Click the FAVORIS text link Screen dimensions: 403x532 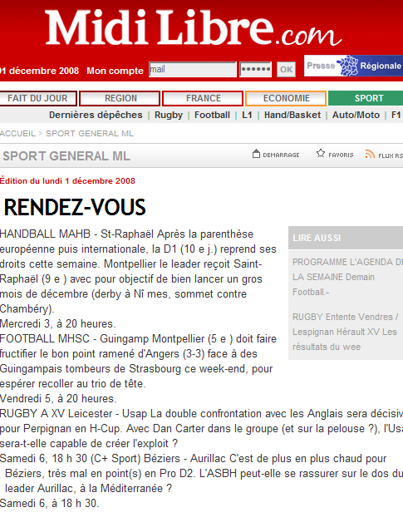tap(341, 155)
